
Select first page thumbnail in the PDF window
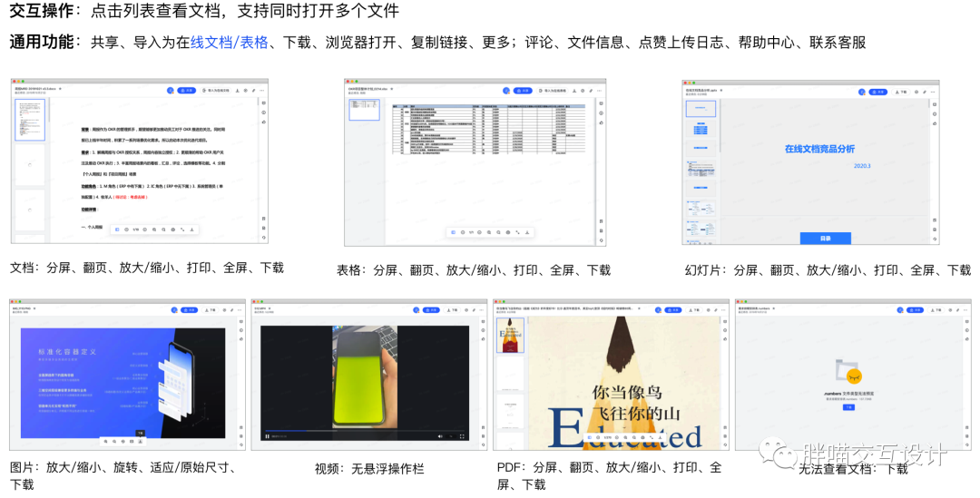(x=510, y=335)
